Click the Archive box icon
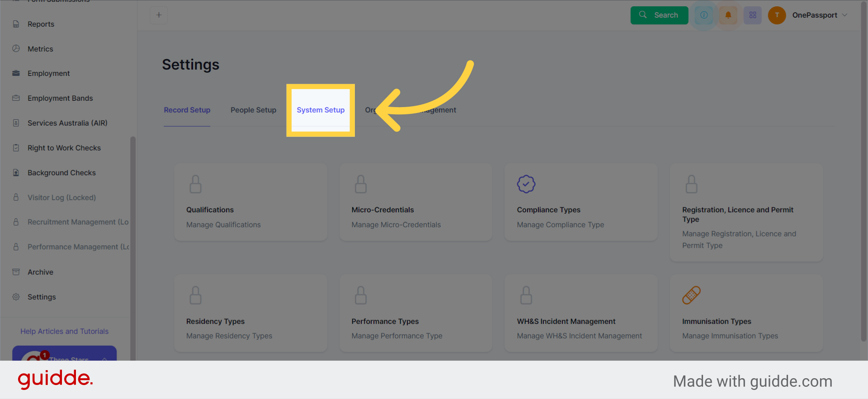The height and width of the screenshot is (399, 868). pos(16,272)
